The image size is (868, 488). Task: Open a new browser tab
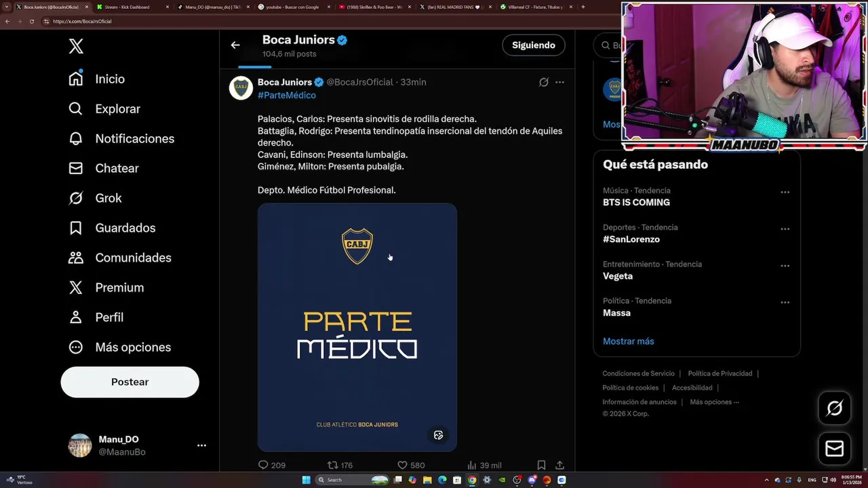583,7
